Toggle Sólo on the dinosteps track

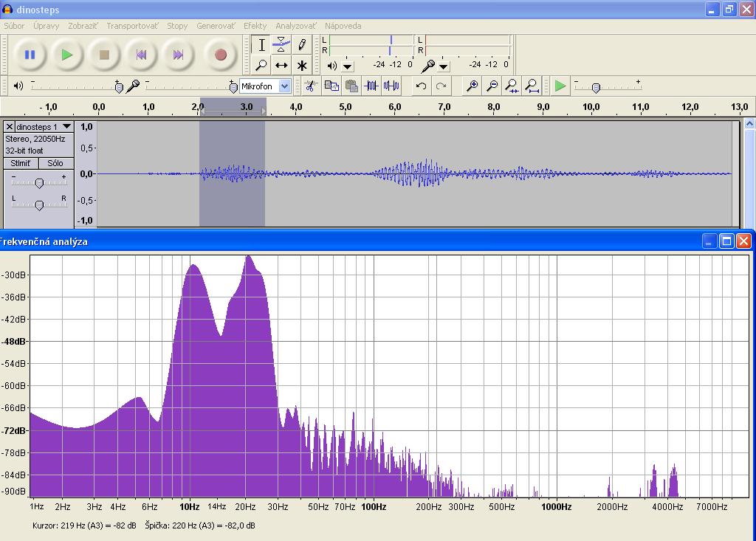tap(55, 163)
